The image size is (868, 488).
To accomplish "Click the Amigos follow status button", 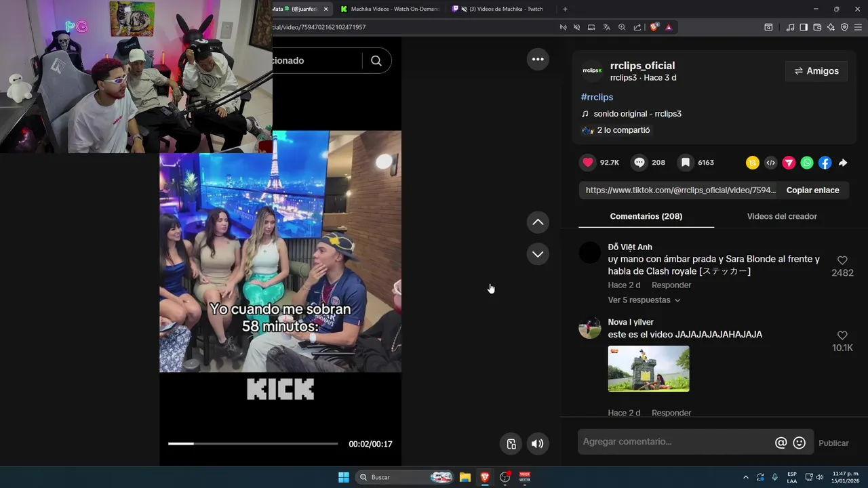I will (816, 71).
